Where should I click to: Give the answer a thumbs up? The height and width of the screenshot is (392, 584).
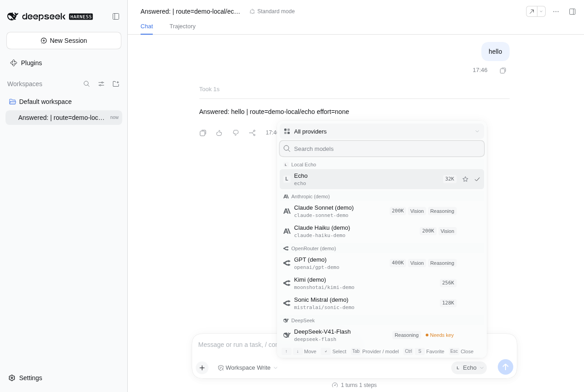pyautogui.click(x=219, y=133)
